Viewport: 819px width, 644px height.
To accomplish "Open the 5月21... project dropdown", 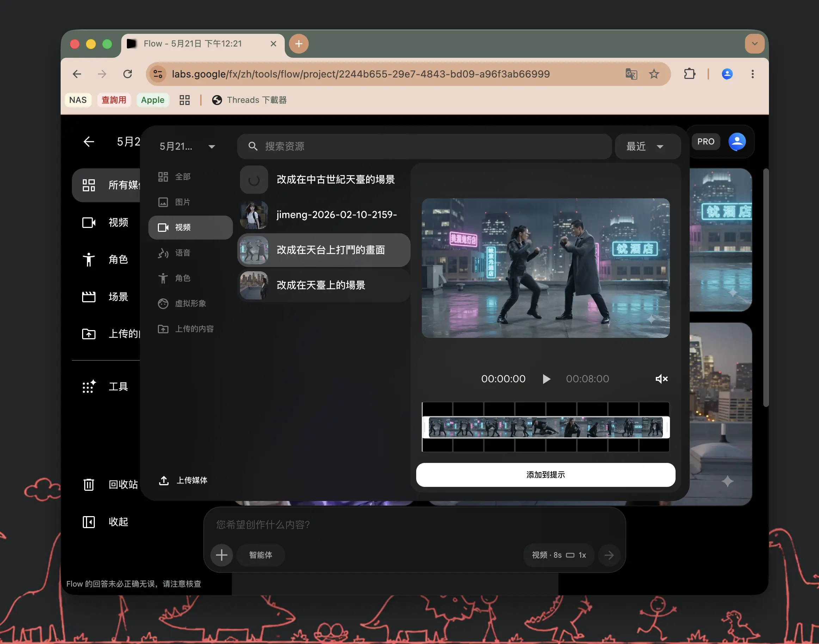I will click(x=187, y=146).
